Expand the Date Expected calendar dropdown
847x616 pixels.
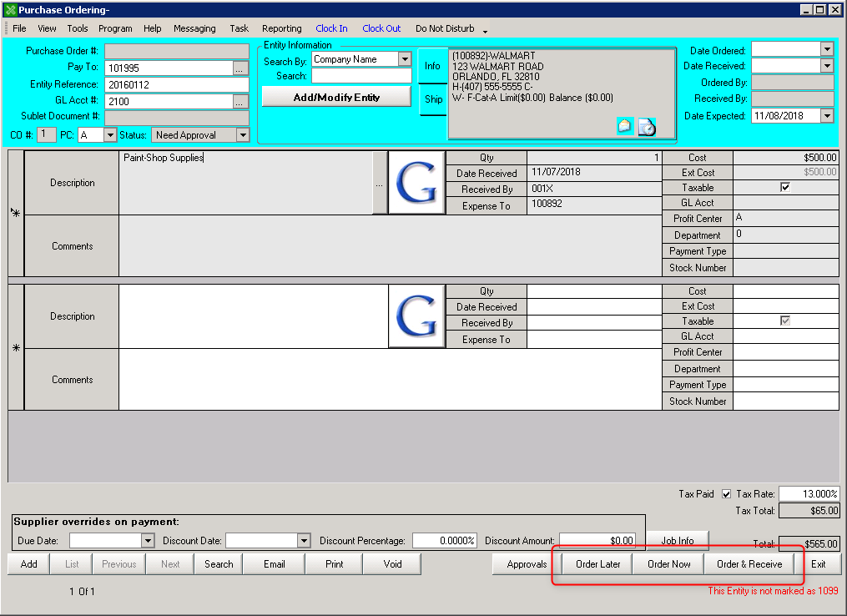(x=825, y=115)
